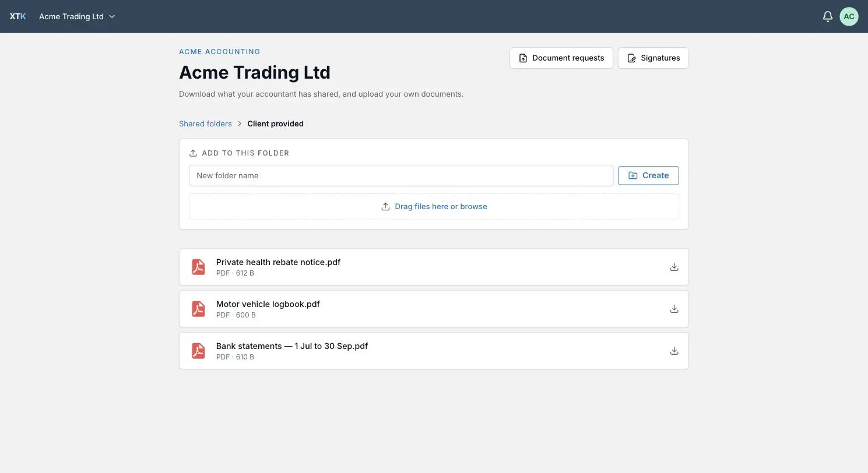The width and height of the screenshot is (868, 473).
Task: Go back to Shared folders breadcrumb
Action: (205, 123)
